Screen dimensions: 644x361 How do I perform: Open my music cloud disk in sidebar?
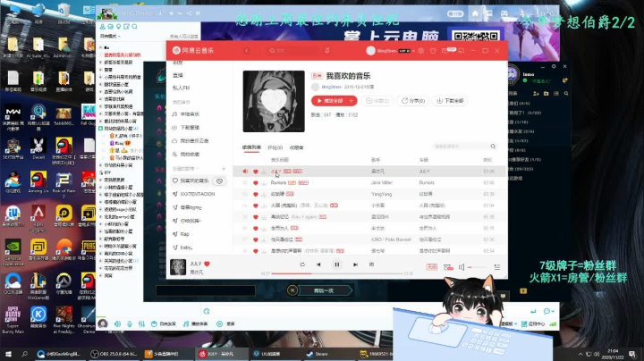click(x=191, y=140)
